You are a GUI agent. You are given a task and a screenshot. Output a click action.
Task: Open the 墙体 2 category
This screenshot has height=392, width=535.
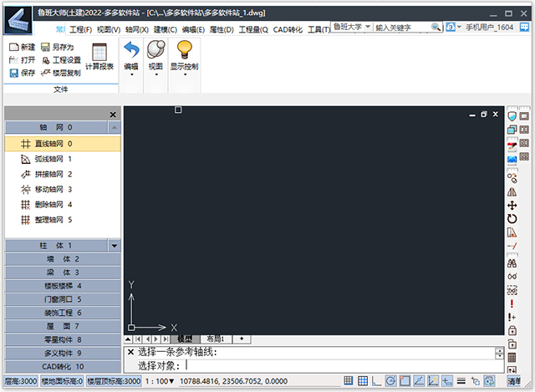(x=63, y=259)
